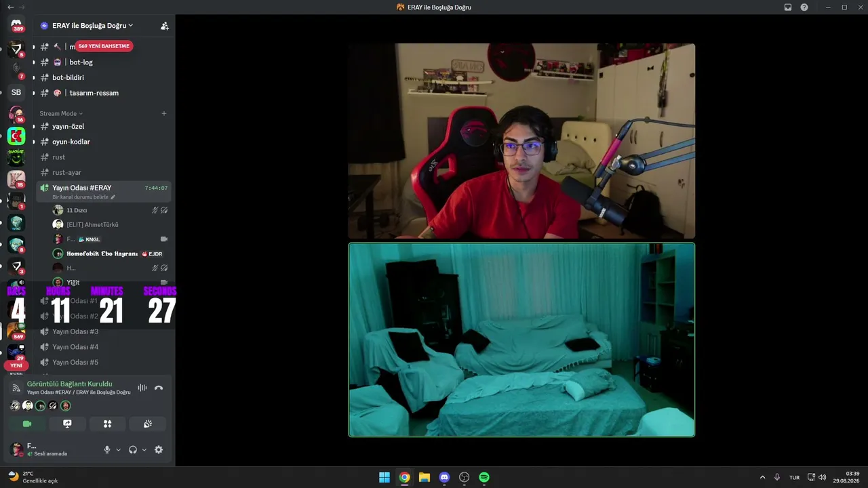Invite members to ERAY server icon
The height and width of the screenshot is (488, 868).
[x=164, y=26]
